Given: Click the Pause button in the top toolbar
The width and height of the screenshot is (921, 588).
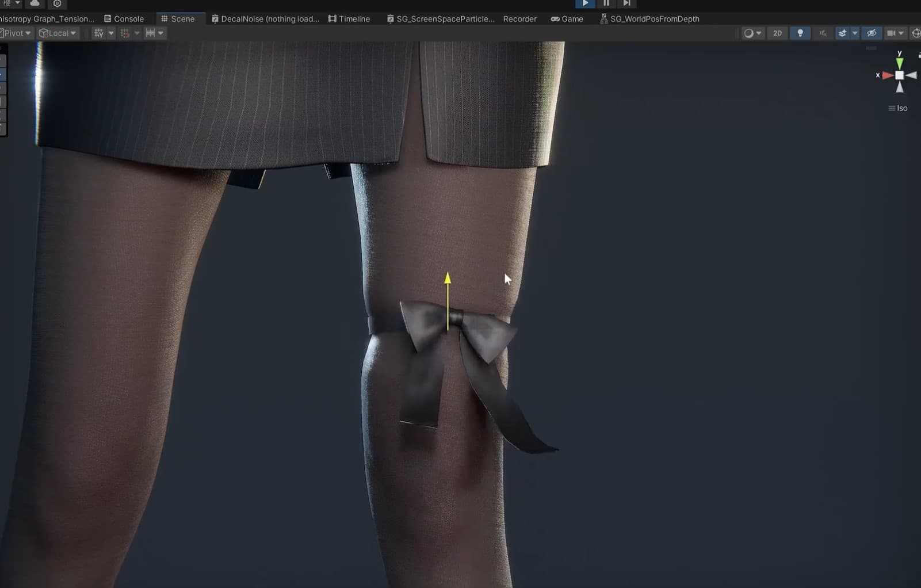Looking at the screenshot, I should (606, 3).
